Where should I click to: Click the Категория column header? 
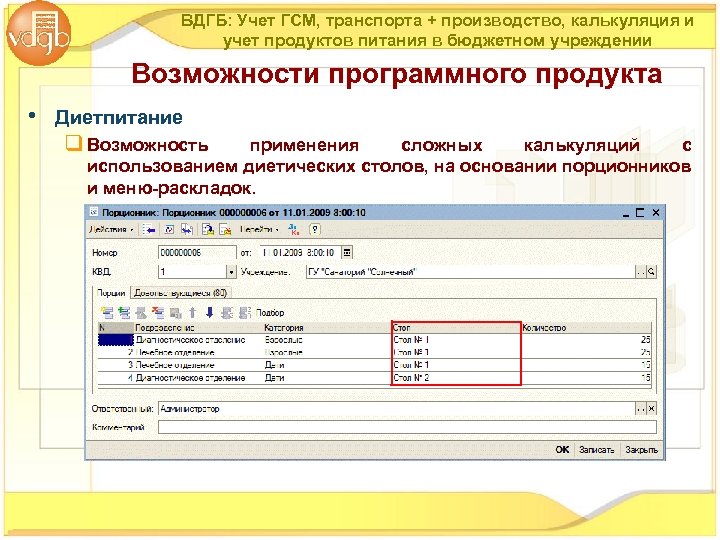(x=327, y=328)
